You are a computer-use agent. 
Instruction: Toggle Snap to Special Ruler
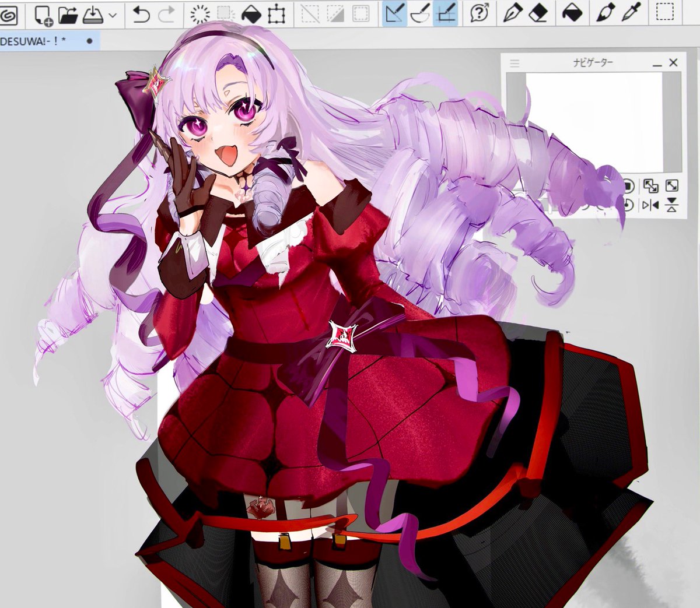click(x=421, y=14)
